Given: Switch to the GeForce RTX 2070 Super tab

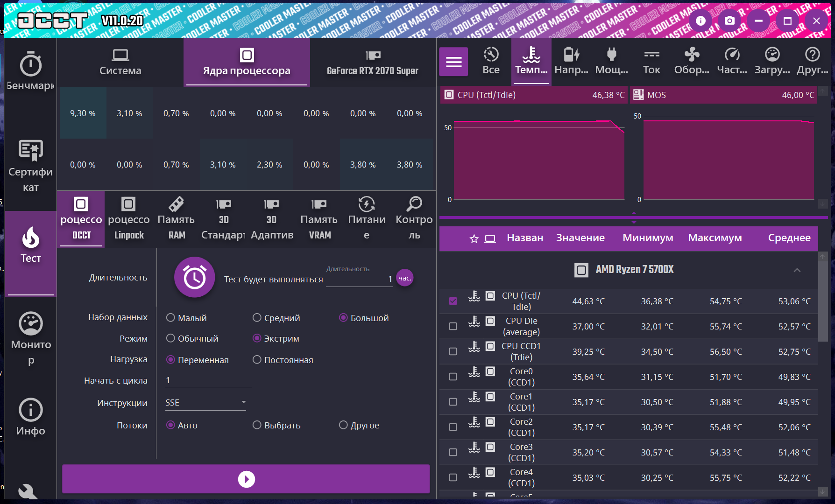Looking at the screenshot, I should click(x=373, y=63).
